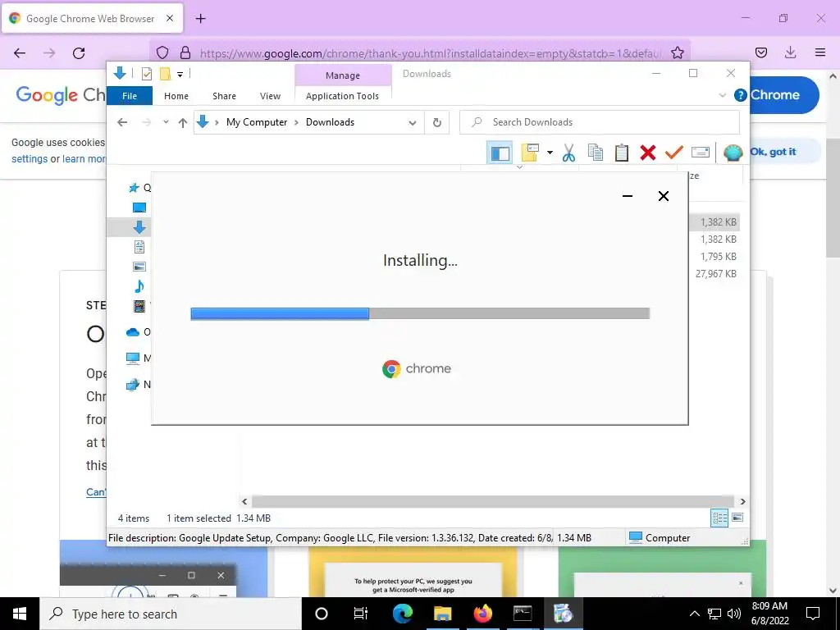Reload the Firefox page
This screenshot has width=840, height=630.
[79, 53]
